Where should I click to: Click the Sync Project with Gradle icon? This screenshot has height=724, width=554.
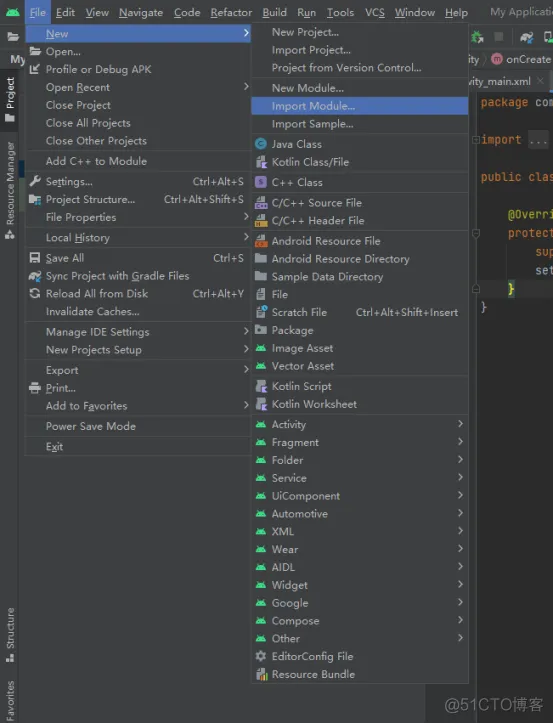(35, 276)
